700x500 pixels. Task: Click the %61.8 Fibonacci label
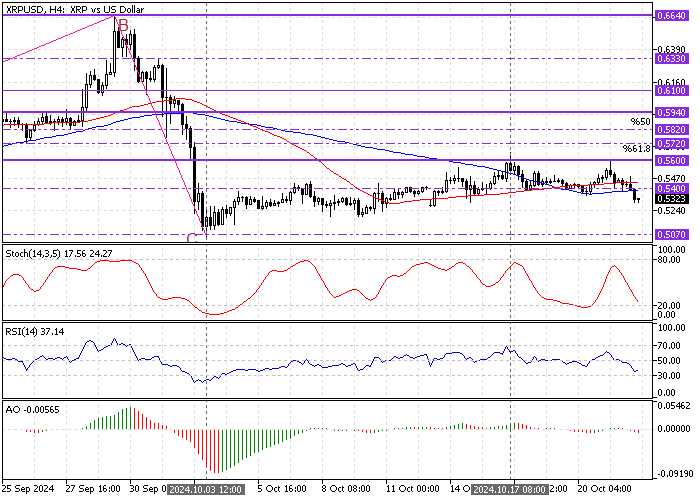(637, 149)
